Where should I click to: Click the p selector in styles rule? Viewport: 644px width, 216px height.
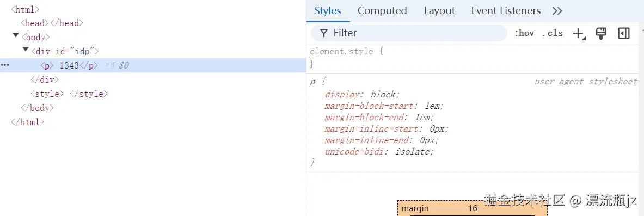pos(312,82)
